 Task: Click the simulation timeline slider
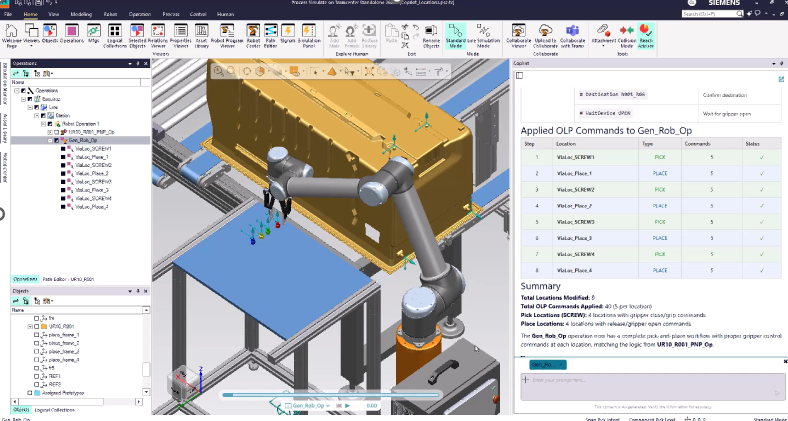click(331, 395)
